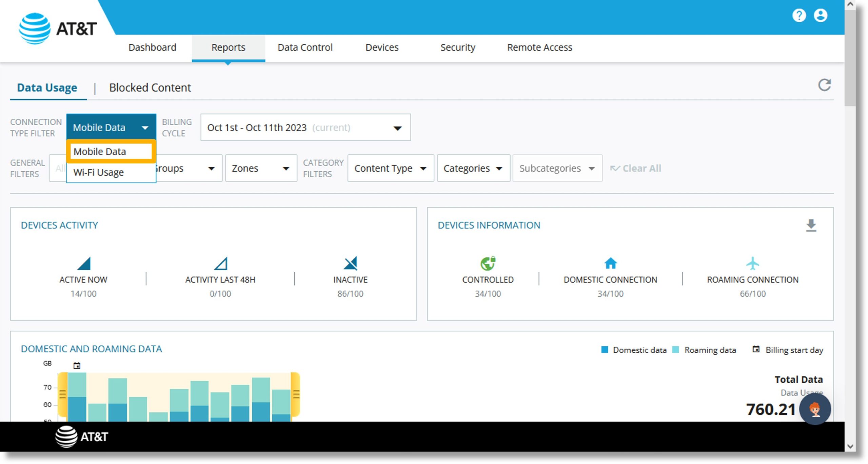Click the Domestic Connection house icon
This screenshot has width=868, height=464.
[x=610, y=263]
